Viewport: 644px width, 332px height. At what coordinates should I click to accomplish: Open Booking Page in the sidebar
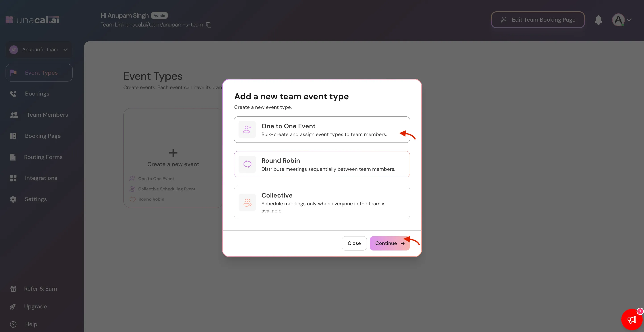pyautogui.click(x=43, y=136)
